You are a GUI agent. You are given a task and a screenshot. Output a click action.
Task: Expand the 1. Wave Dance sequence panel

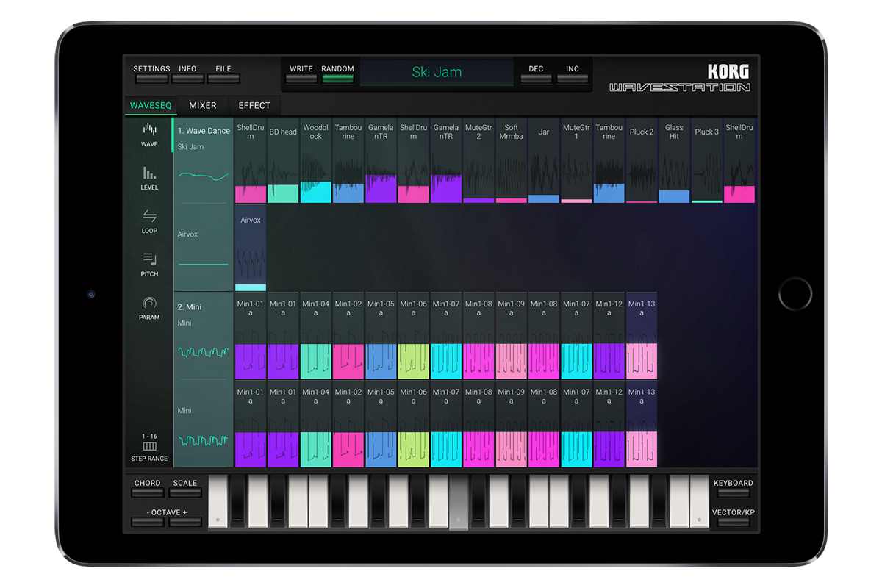tap(204, 131)
